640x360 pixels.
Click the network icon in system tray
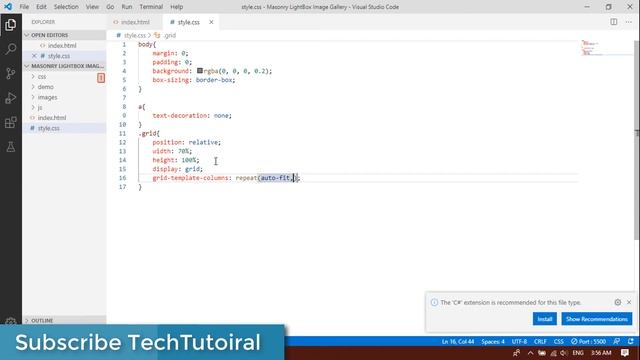pos(553,353)
